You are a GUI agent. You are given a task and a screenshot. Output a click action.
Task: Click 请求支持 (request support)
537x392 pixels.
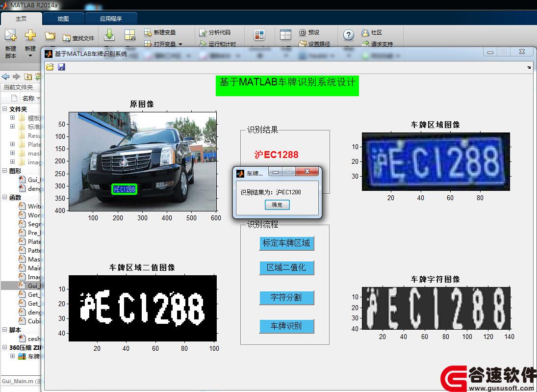point(378,44)
